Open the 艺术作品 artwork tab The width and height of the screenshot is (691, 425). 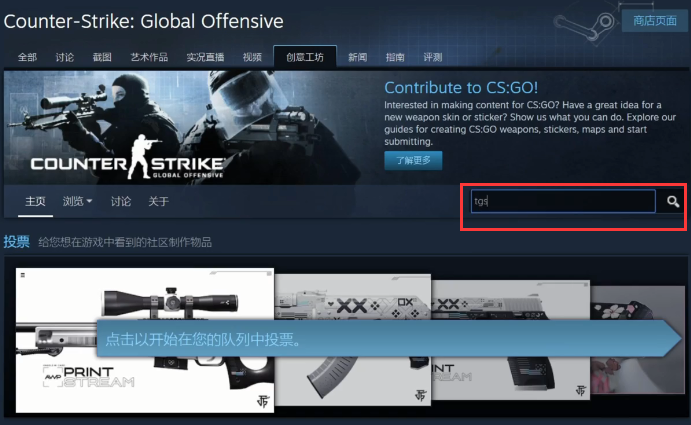149,57
